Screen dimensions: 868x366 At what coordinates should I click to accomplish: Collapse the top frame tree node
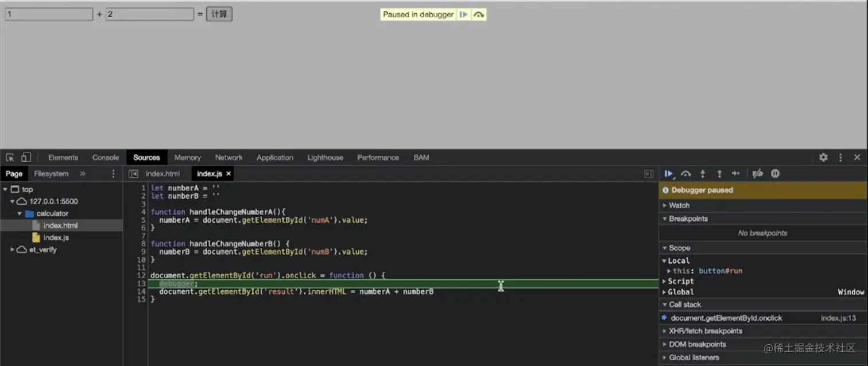click(5, 189)
